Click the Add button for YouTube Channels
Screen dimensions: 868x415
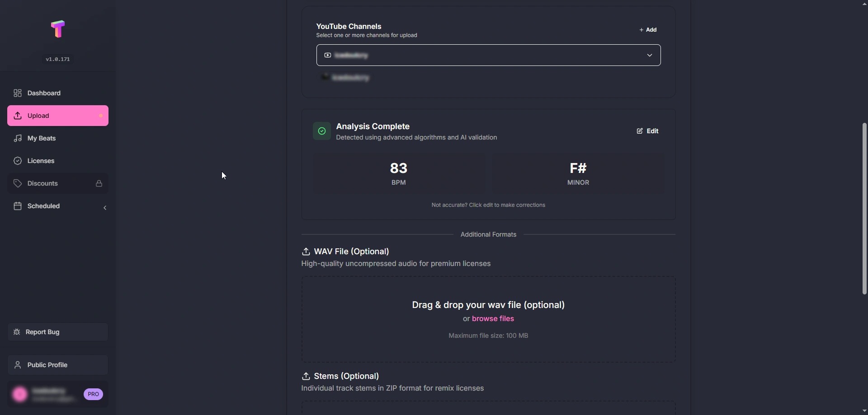(648, 29)
